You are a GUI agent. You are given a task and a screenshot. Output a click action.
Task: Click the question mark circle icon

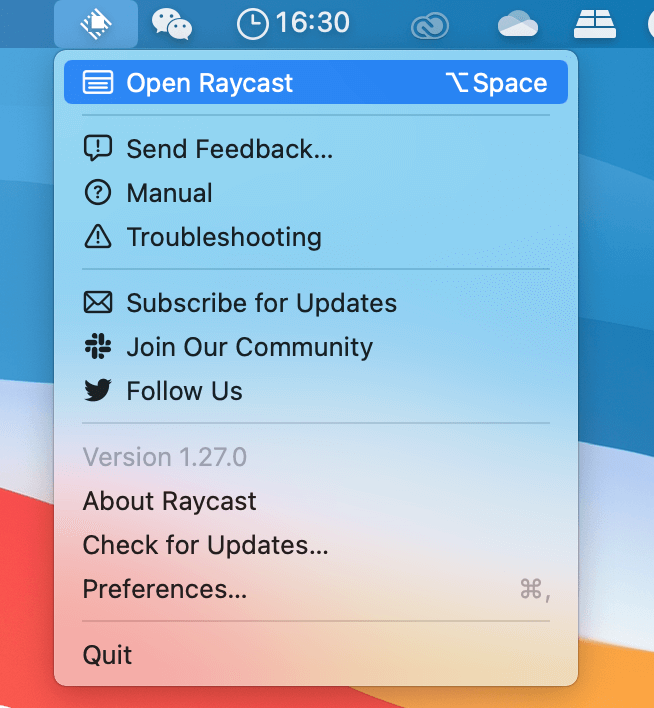98,193
